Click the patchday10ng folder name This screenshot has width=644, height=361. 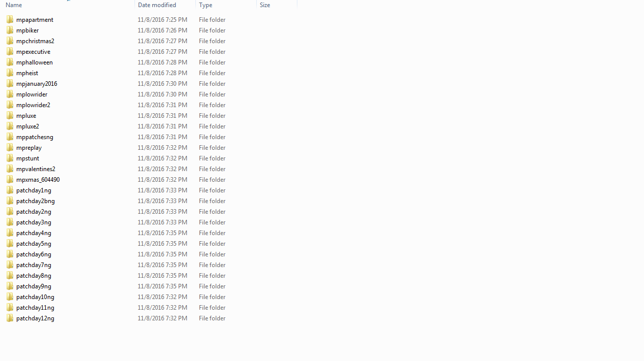35,297
